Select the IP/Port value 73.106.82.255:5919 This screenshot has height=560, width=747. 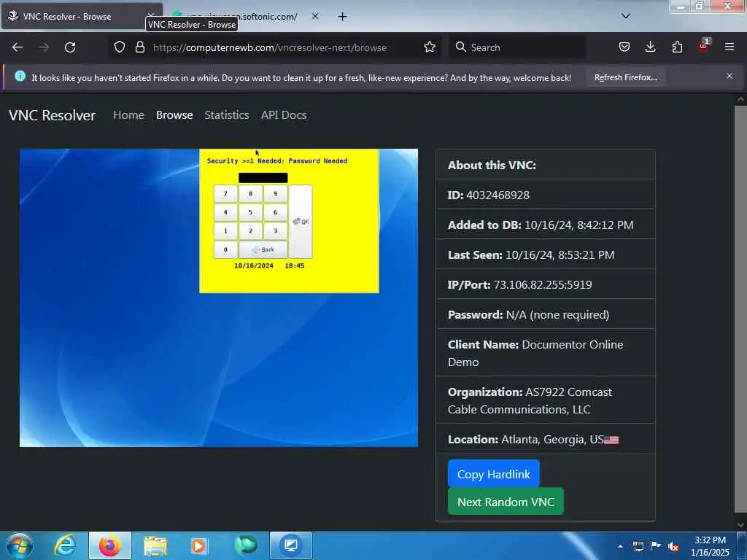click(543, 285)
